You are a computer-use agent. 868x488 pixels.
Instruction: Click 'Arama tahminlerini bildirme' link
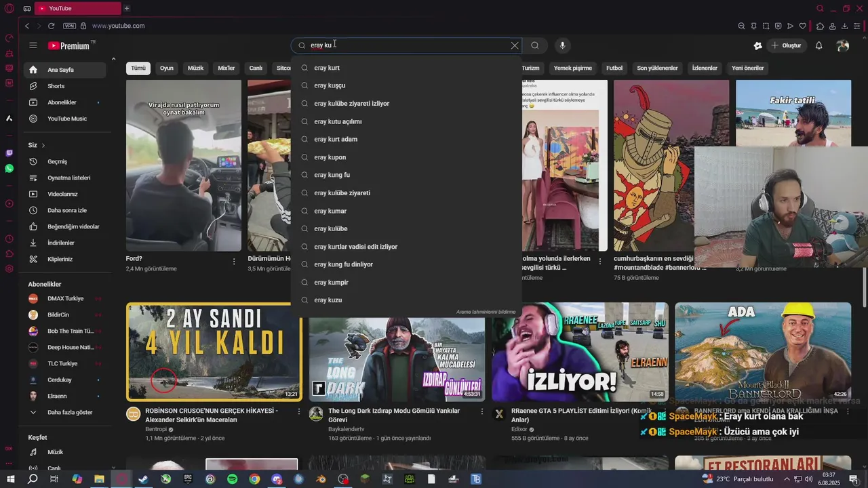486,312
